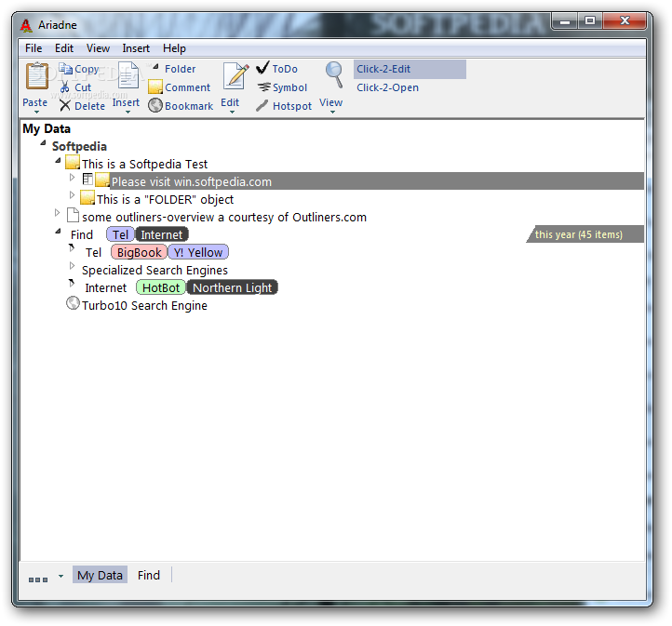
Task: Click the Folder triangle icon in toolbar
Action: click(156, 67)
